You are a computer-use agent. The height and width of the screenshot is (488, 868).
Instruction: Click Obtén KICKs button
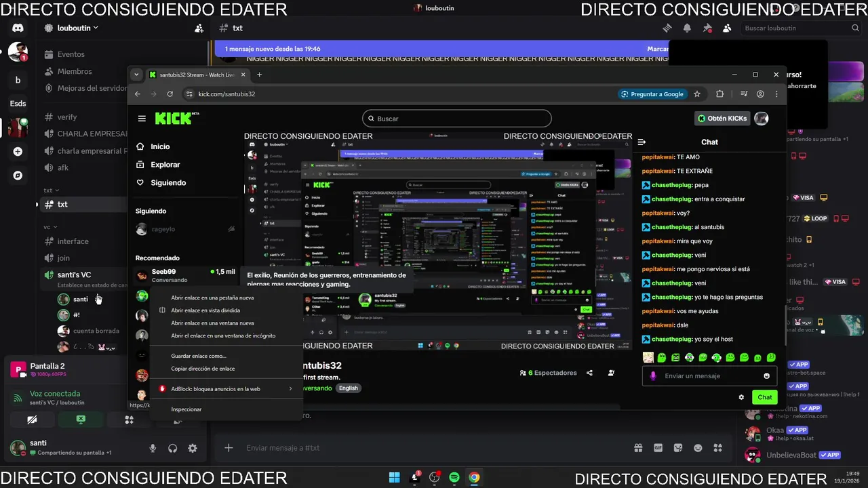point(722,119)
